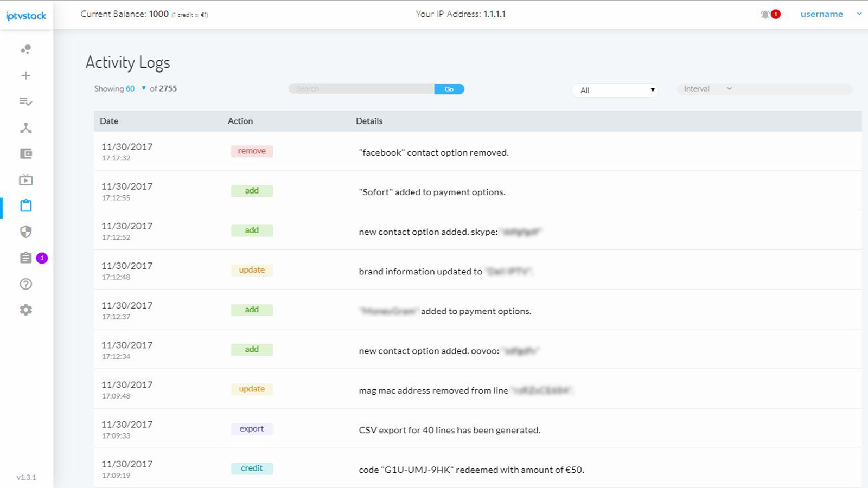Open the TV streams icon in sidebar

pos(25,179)
